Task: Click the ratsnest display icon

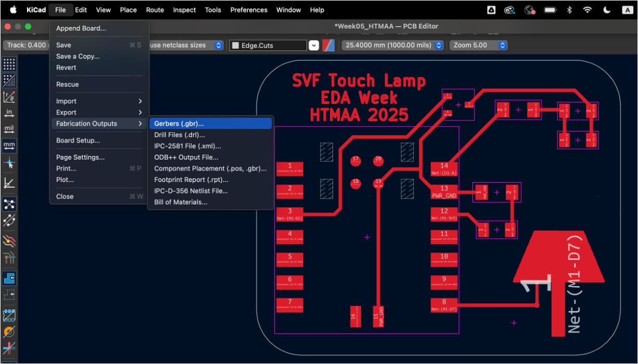Action: (x=9, y=204)
